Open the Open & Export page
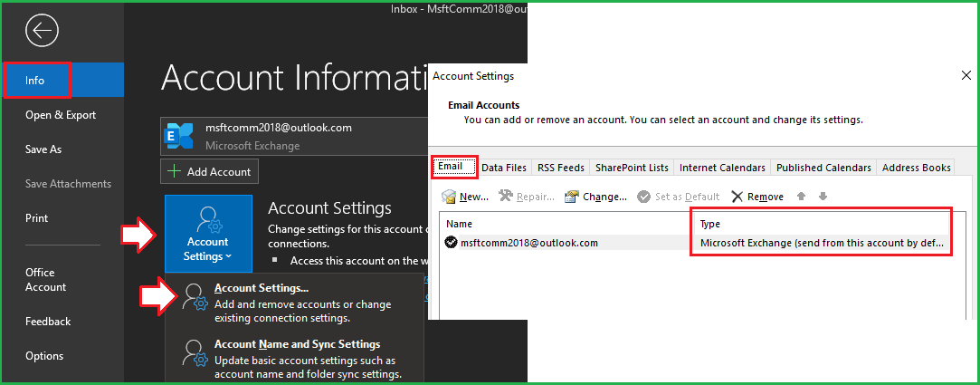 62,115
